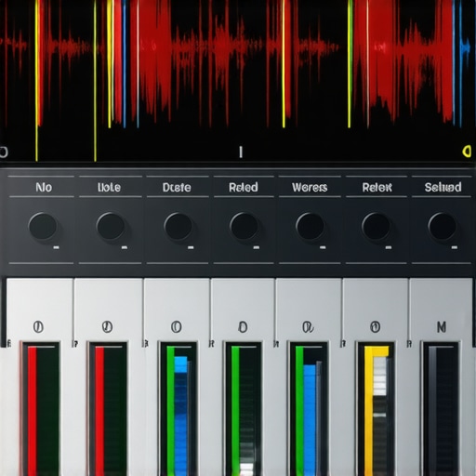Click the round icon on the second channel strip
Viewport: 476px width, 476px height.
[x=107, y=327]
